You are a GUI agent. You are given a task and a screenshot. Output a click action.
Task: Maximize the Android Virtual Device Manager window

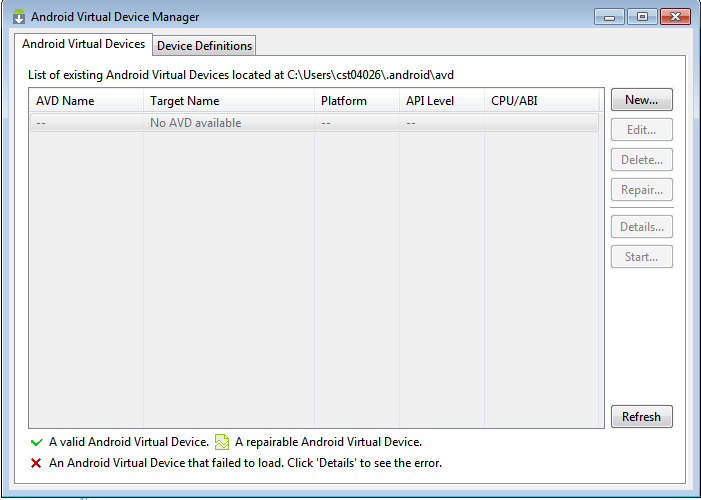[642, 17]
